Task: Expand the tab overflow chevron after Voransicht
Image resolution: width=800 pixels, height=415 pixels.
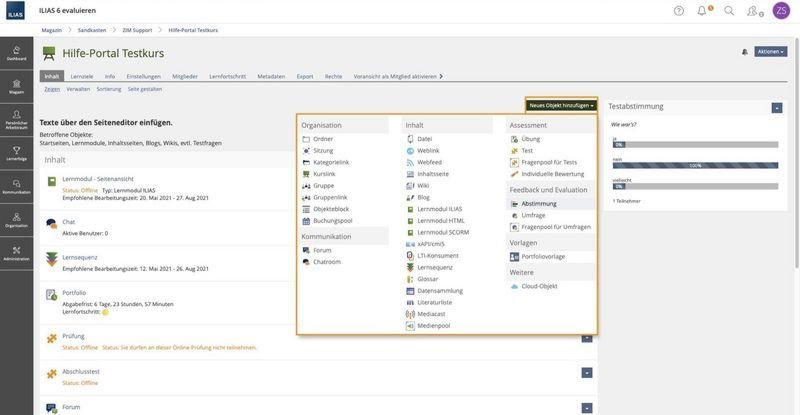Action: pyautogui.click(x=441, y=77)
